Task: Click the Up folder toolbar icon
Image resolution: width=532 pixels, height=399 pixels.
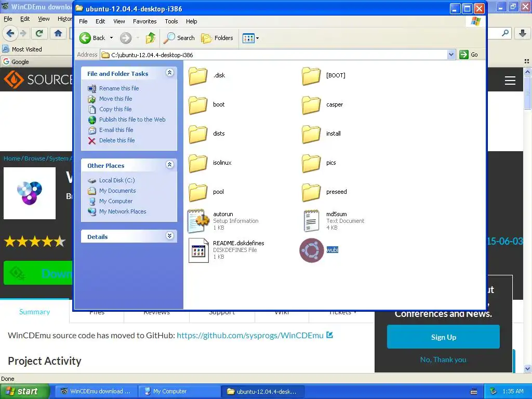Action: tap(150, 38)
